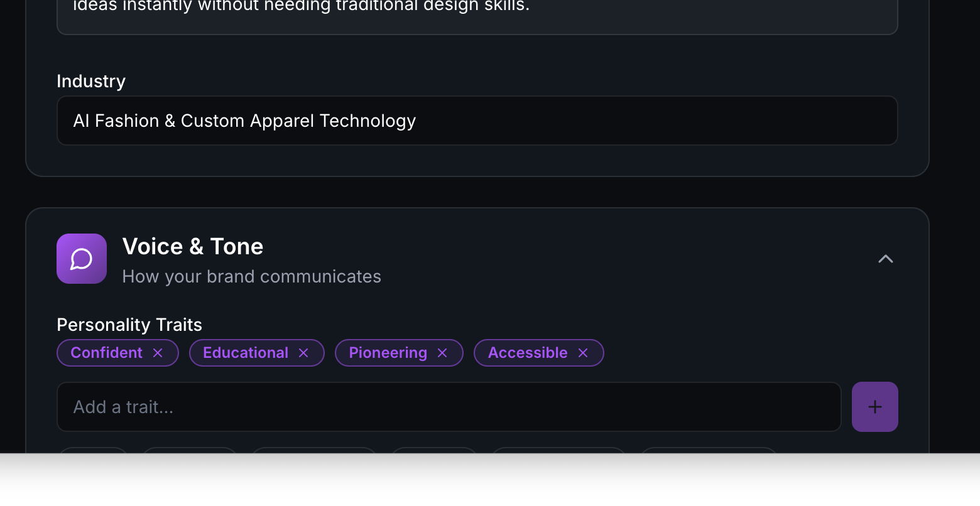Focus the Add a trait input
The image size is (980, 506).
(449, 407)
